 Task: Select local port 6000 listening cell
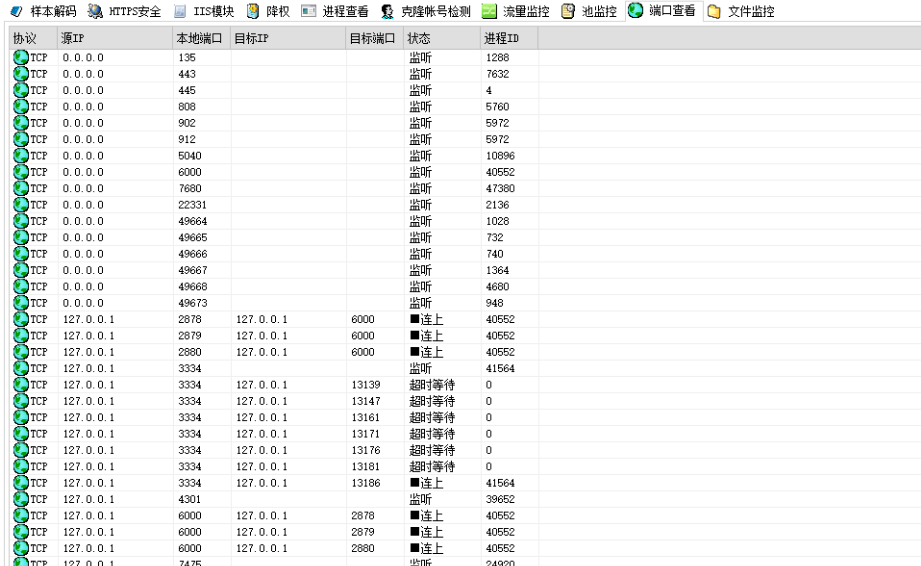coord(190,172)
